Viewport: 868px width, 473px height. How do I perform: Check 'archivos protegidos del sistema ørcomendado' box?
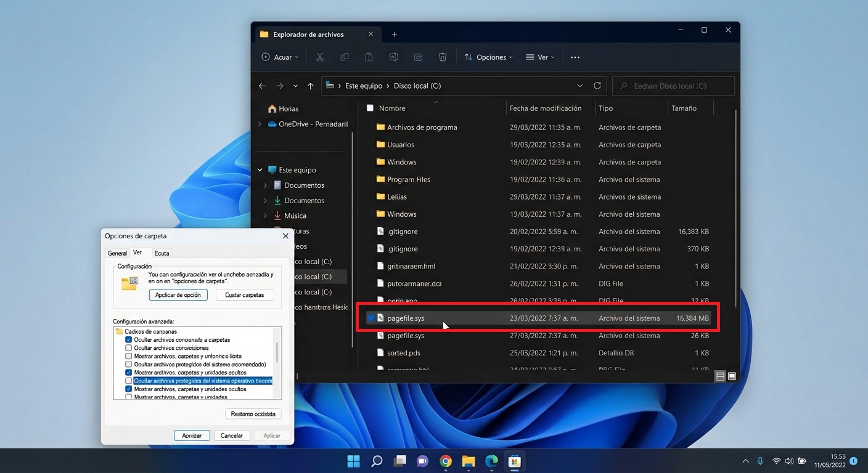[128, 364]
